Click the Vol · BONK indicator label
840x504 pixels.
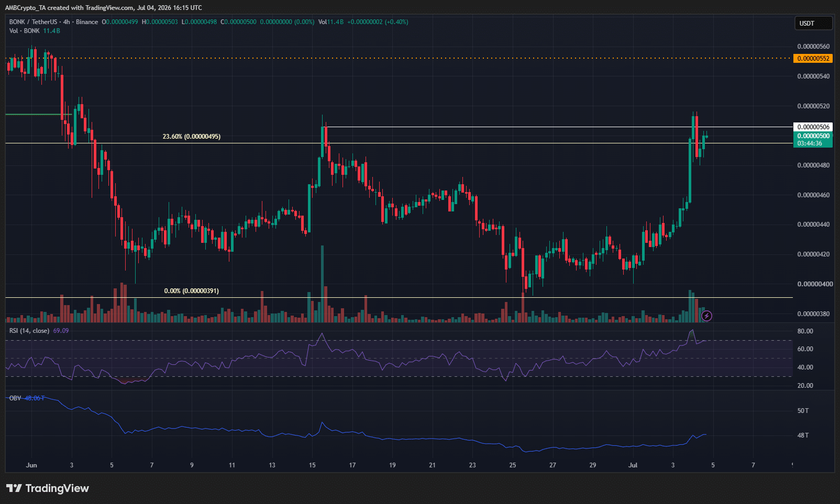coord(25,31)
